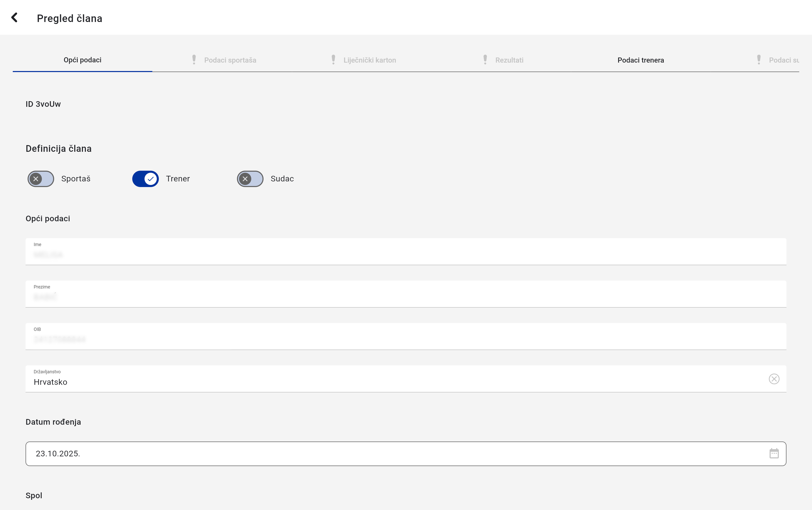Open the birth date calendar picker
This screenshot has height=510, width=812.
coord(774,453)
